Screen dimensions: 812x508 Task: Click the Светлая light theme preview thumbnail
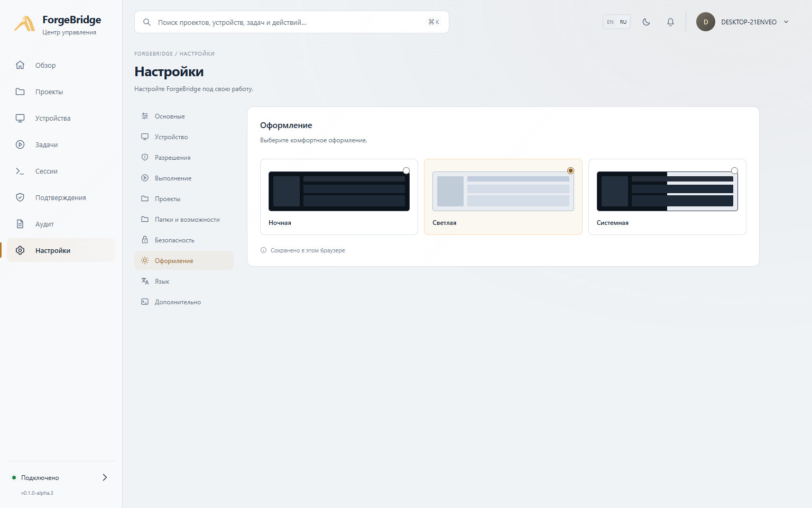503,191
